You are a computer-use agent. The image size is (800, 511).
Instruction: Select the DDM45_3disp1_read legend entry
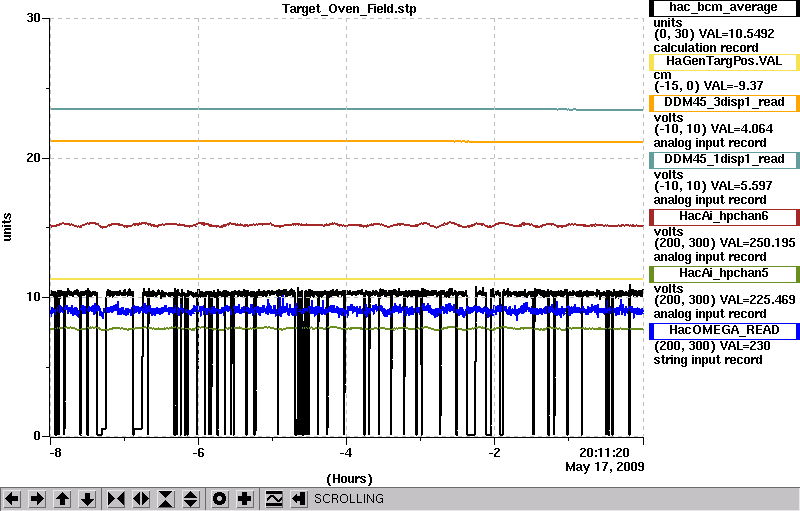(x=724, y=103)
